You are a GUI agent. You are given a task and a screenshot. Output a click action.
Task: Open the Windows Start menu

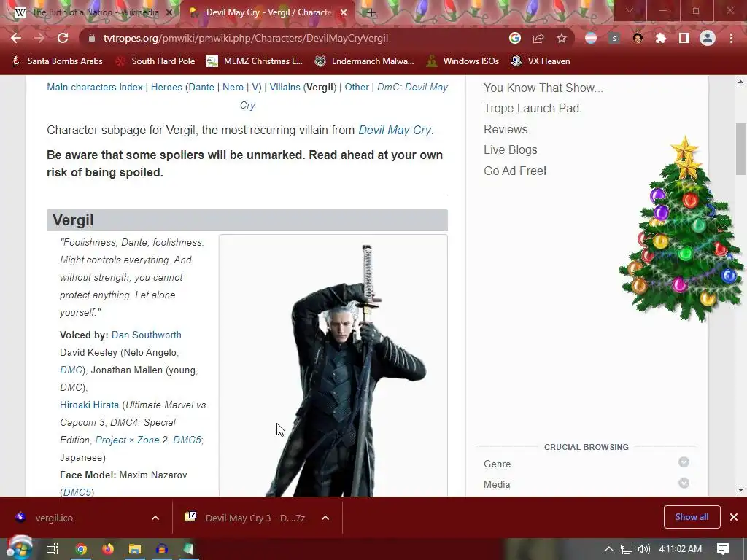coord(19,548)
